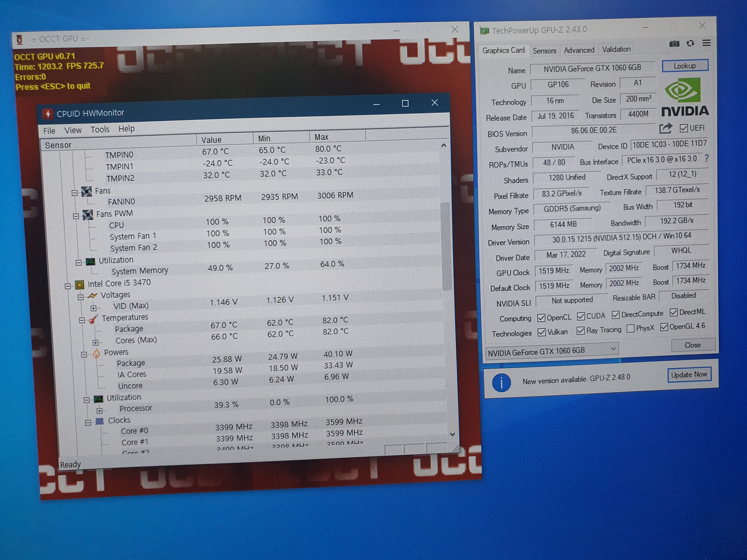The image size is (747, 560).
Task: Click the Lookup button
Action: [x=685, y=66]
